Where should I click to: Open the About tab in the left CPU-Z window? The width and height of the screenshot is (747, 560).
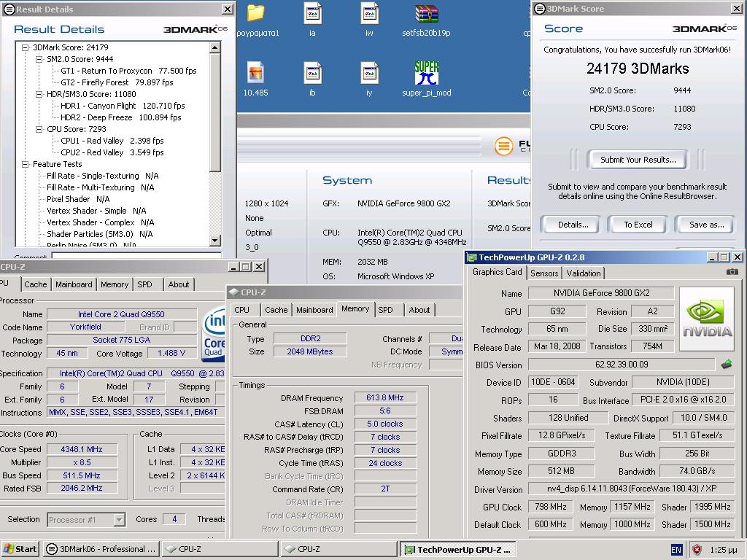click(x=179, y=285)
